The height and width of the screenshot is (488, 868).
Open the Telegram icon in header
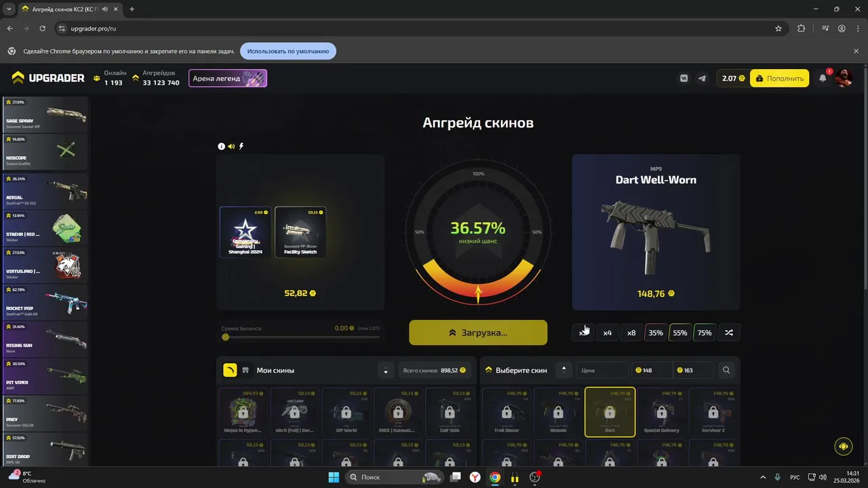(x=702, y=78)
